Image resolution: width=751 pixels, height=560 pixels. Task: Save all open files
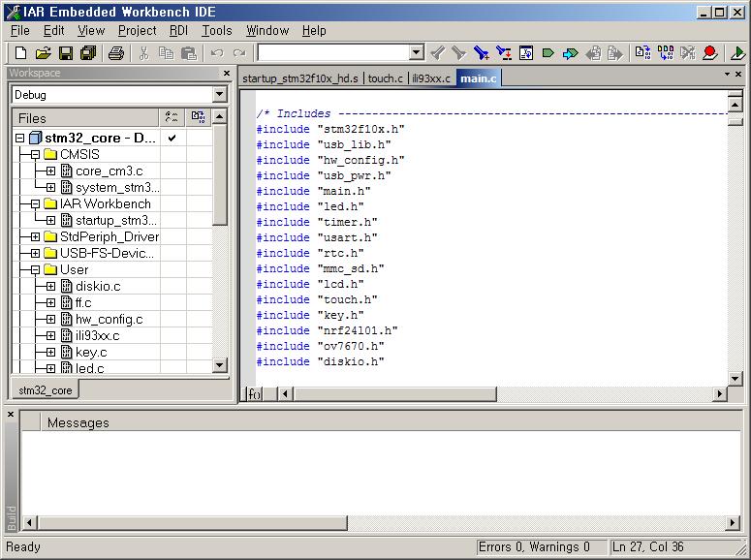[88, 52]
